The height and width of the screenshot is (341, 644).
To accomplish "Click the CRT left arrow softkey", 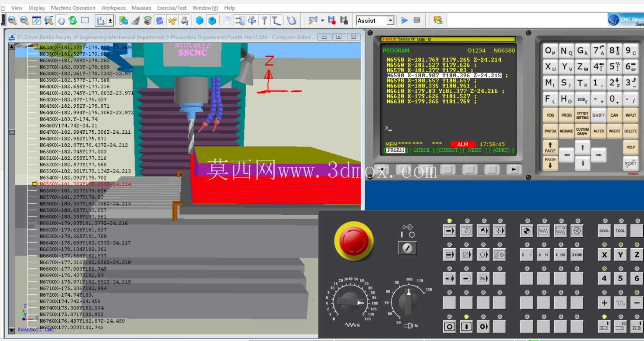I will click(382, 169).
